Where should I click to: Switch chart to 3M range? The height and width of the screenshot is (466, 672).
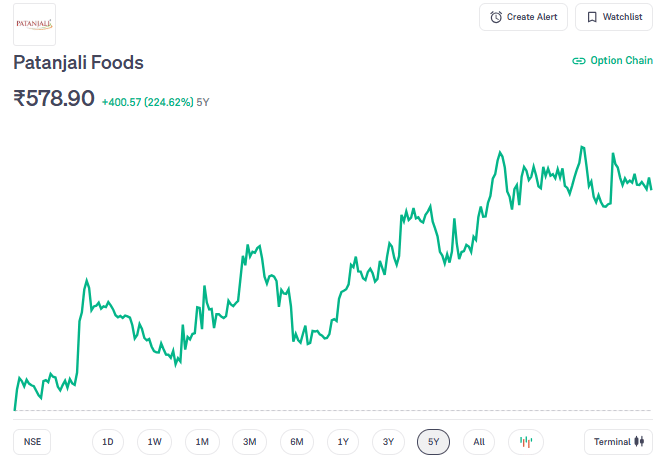point(249,442)
